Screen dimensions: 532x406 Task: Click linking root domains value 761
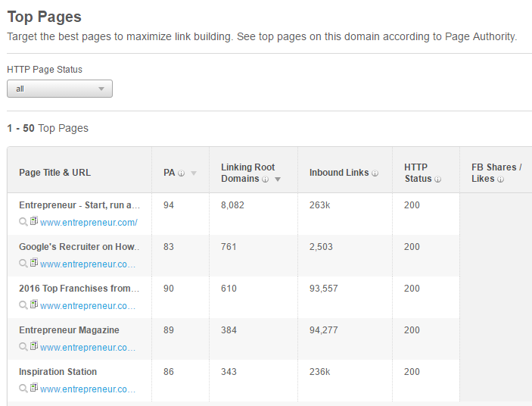pyautogui.click(x=229, y=247)
